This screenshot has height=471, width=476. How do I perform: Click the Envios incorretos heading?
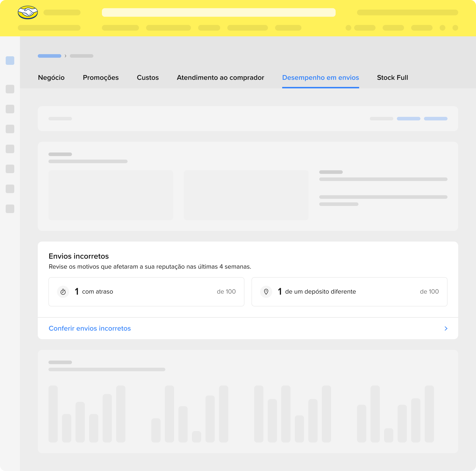(79, 256)
